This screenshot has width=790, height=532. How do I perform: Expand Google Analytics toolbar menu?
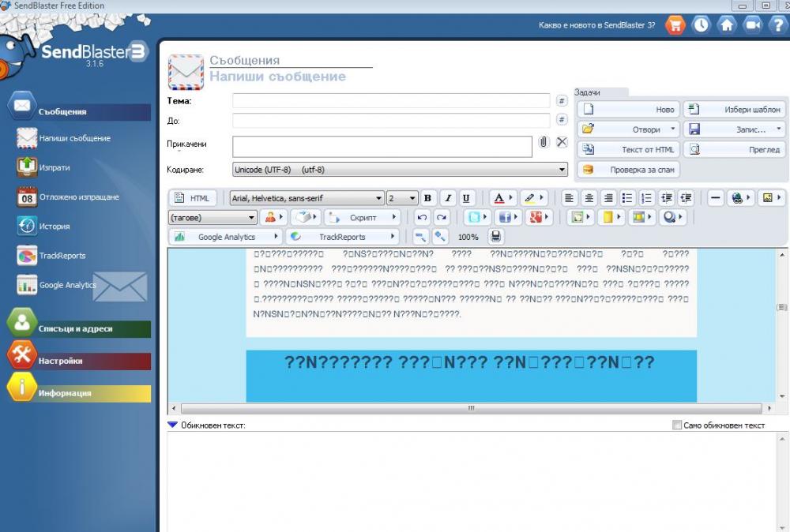tap(226, 237)
